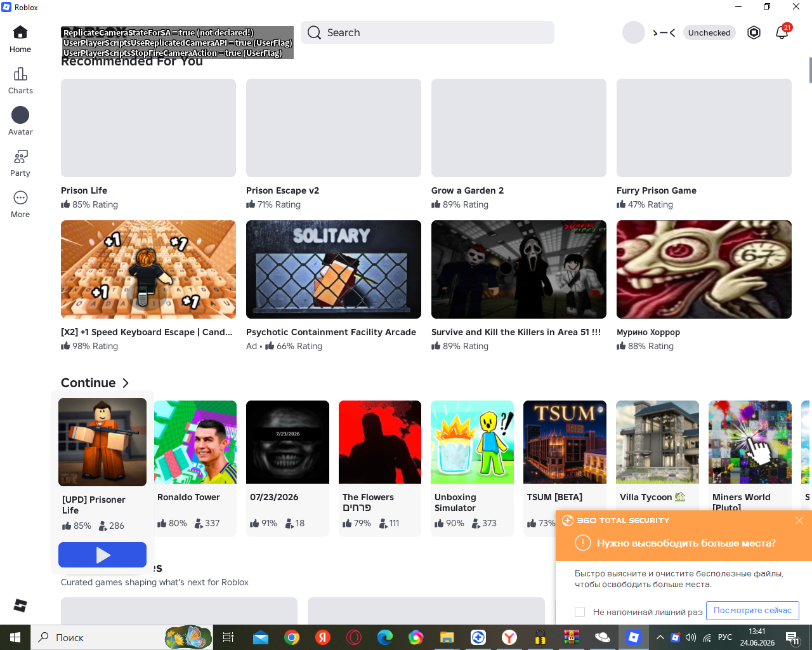Click the "Furry Prison Game" title

pos(657,190)
